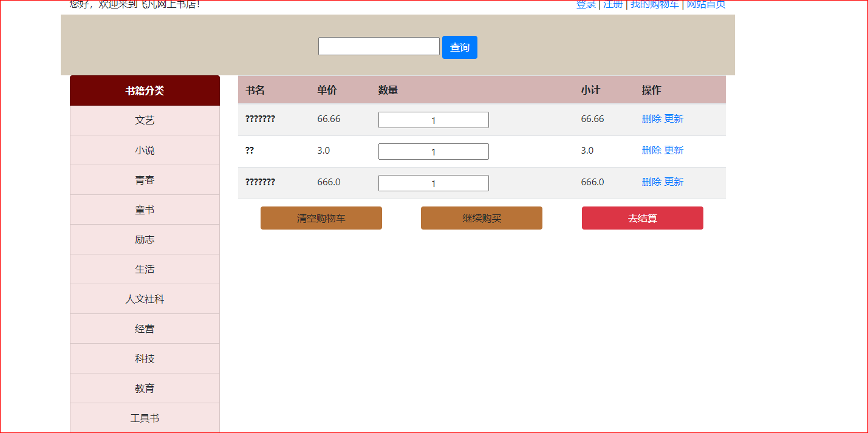
Task: Select the 生活 category
Action: tap(145, 269)
